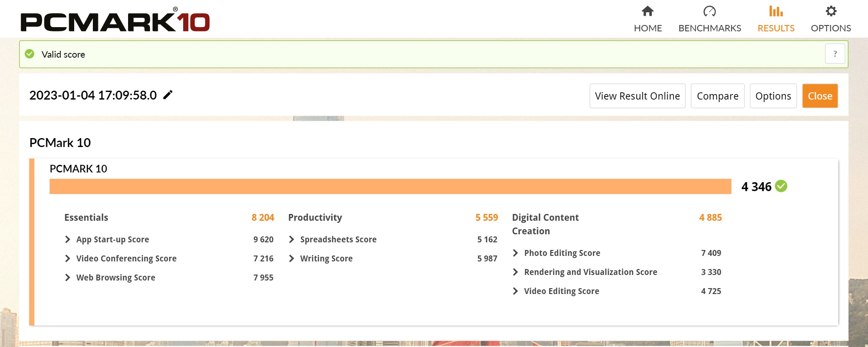
Task: Expand Video Conferencing Score chevron
Action: (67, 258)
